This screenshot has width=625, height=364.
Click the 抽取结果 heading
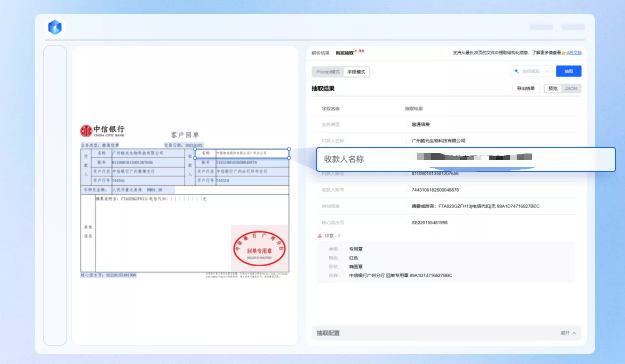tap(323, 89)
